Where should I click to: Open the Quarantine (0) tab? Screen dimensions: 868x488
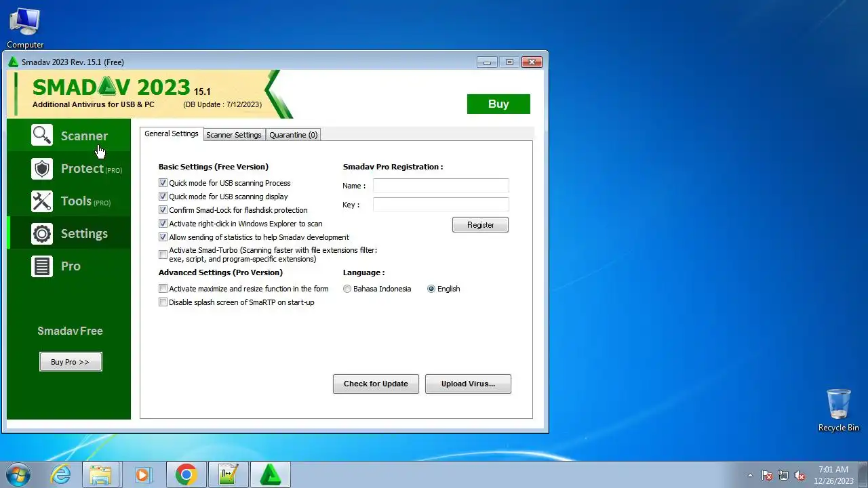pyautogui.click(x=294, y=135)
